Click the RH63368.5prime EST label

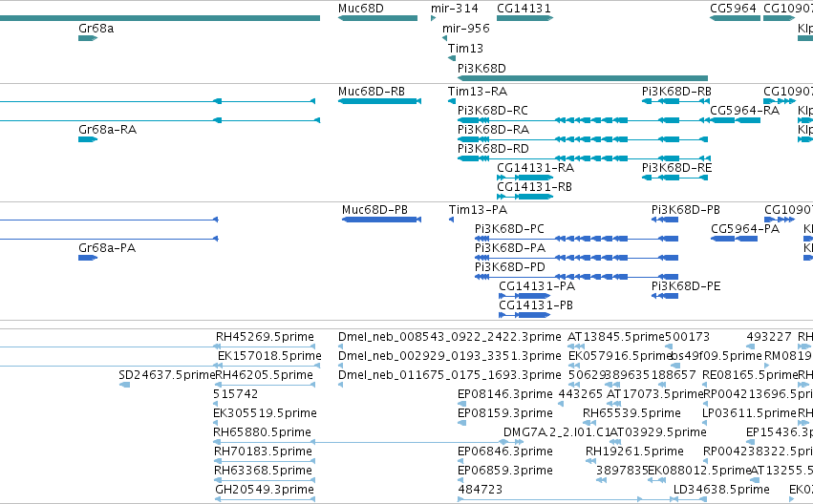pos(263,472)
